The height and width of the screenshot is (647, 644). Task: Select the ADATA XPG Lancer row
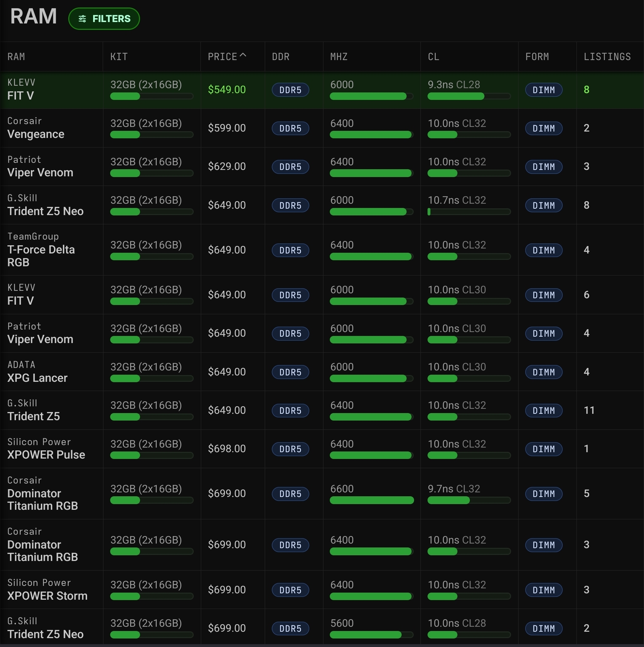pos(322,372)
